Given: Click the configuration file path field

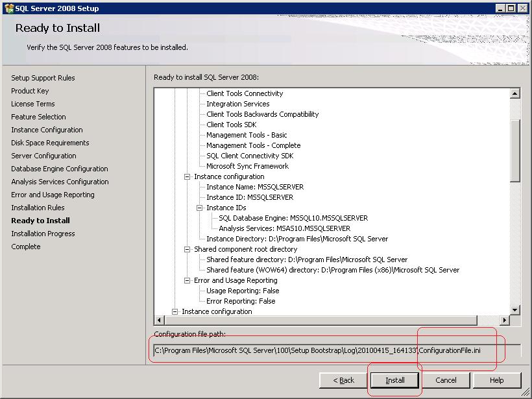Looking at the screenshot, I should click(x=337, y=350).
